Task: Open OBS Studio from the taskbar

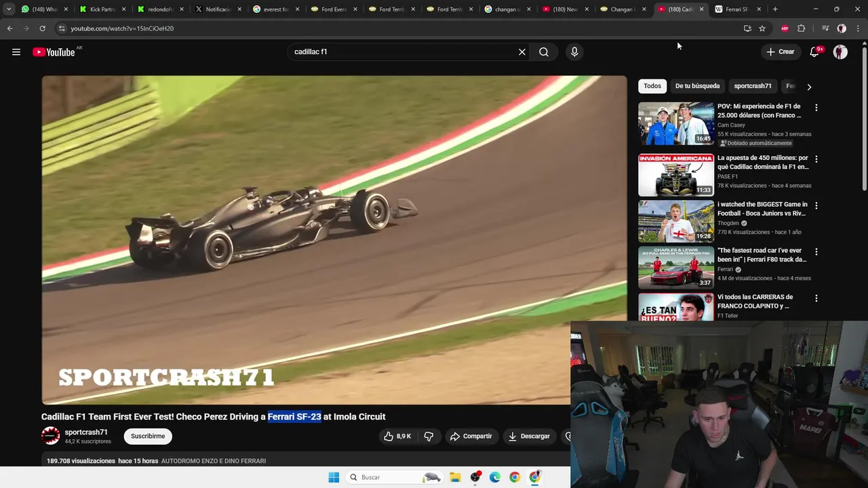Action: point(475,477)
